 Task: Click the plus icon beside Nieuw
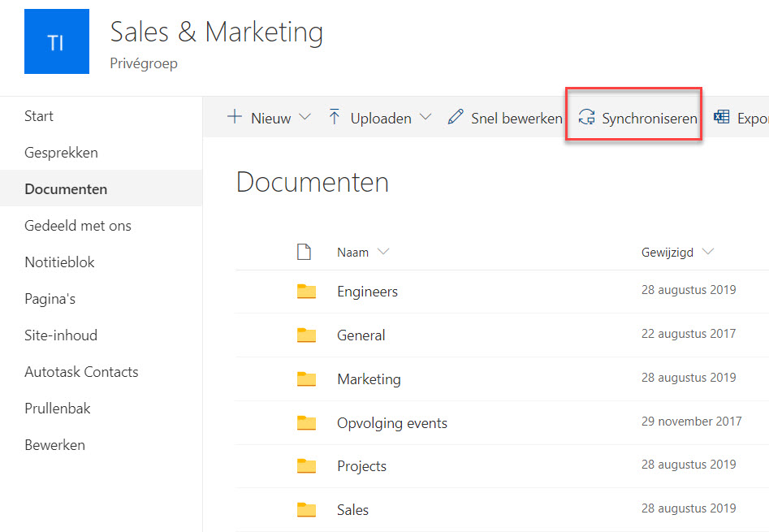click(x=235, y=117)
